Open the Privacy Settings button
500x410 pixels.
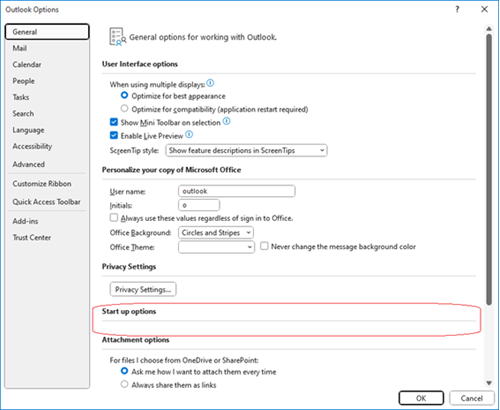click(x=143, y=289)
